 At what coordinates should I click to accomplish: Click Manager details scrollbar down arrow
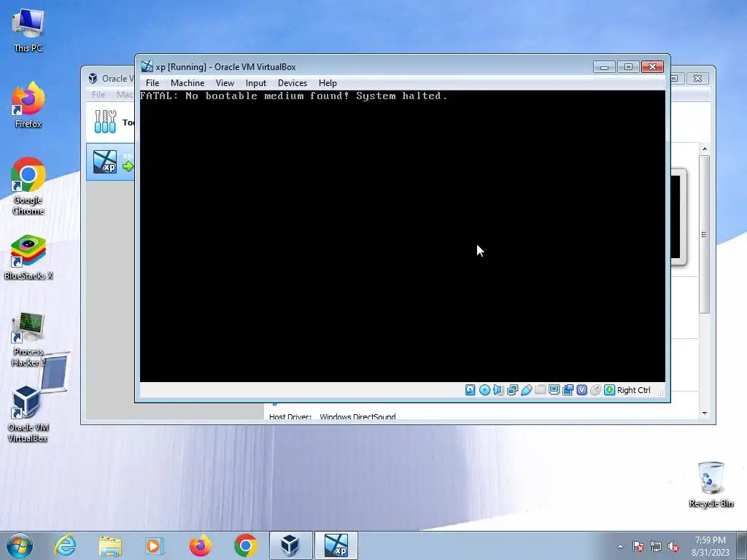705,413
